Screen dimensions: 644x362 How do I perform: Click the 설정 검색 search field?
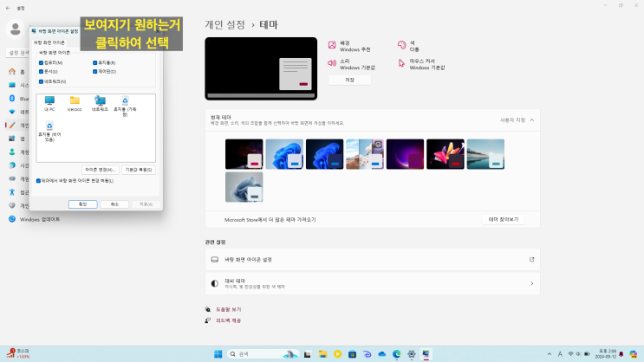(x=17, y=53)
